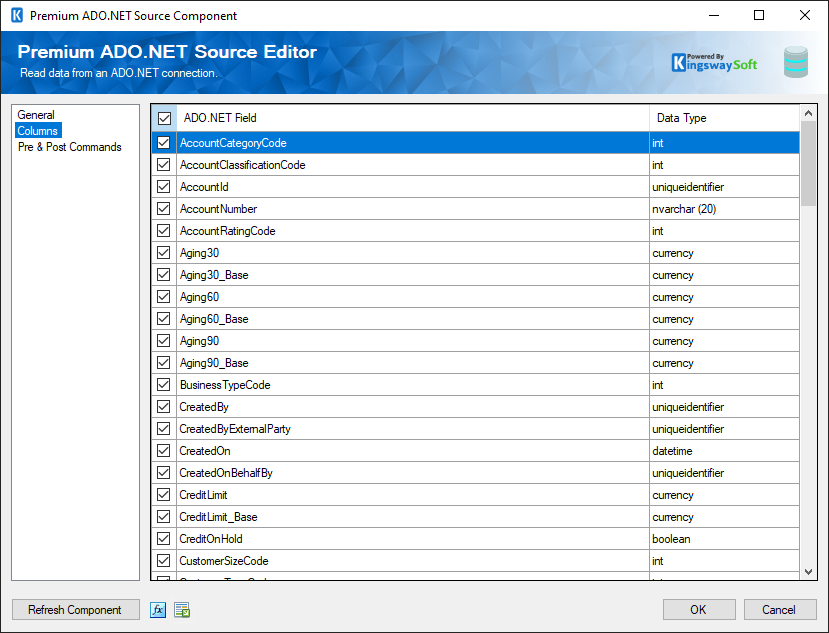This screenshot has width=829, height=633.
Task: Click the Cancel button
Action: point(779,610)
